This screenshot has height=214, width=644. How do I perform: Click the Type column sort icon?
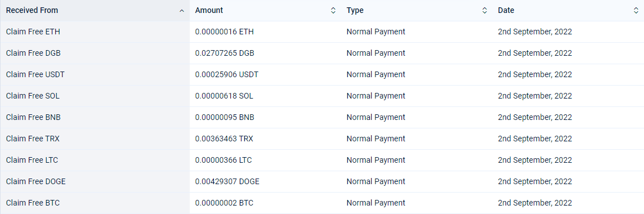485,11
